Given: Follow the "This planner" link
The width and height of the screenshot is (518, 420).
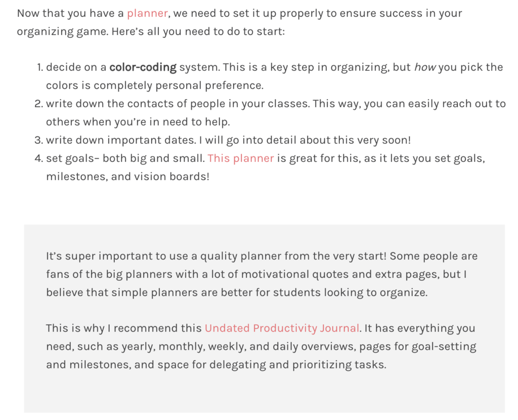Looking at the screenshot, I should (x=240, y=158).
